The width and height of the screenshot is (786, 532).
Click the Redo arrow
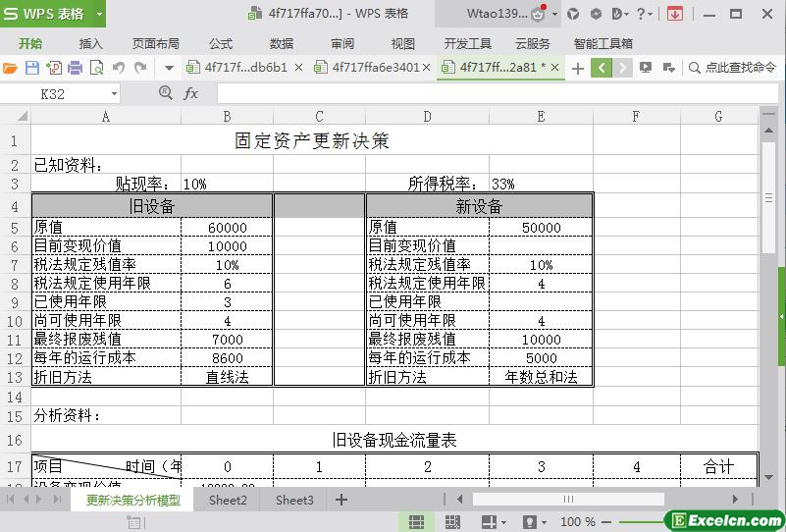[x=140, y=67]
